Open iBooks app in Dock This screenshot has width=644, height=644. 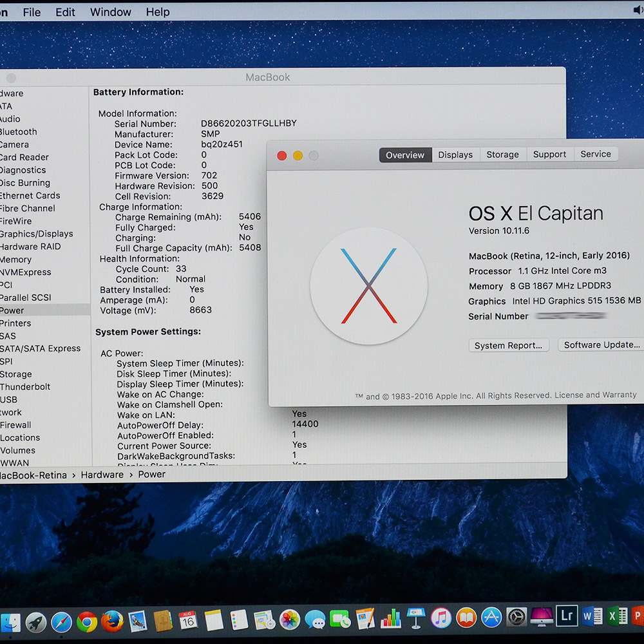click(466, 618)
